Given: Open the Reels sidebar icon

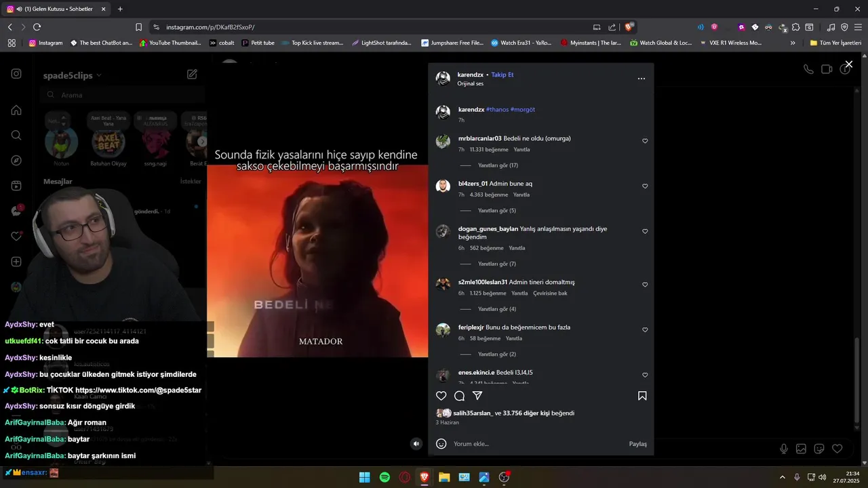Looking at the screenshot, I should click(16, 186).
